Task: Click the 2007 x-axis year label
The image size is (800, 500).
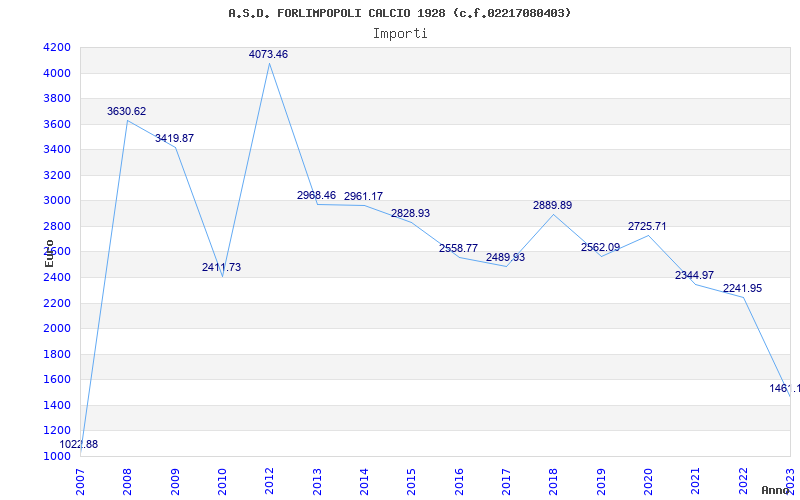Action: (80, 482)
